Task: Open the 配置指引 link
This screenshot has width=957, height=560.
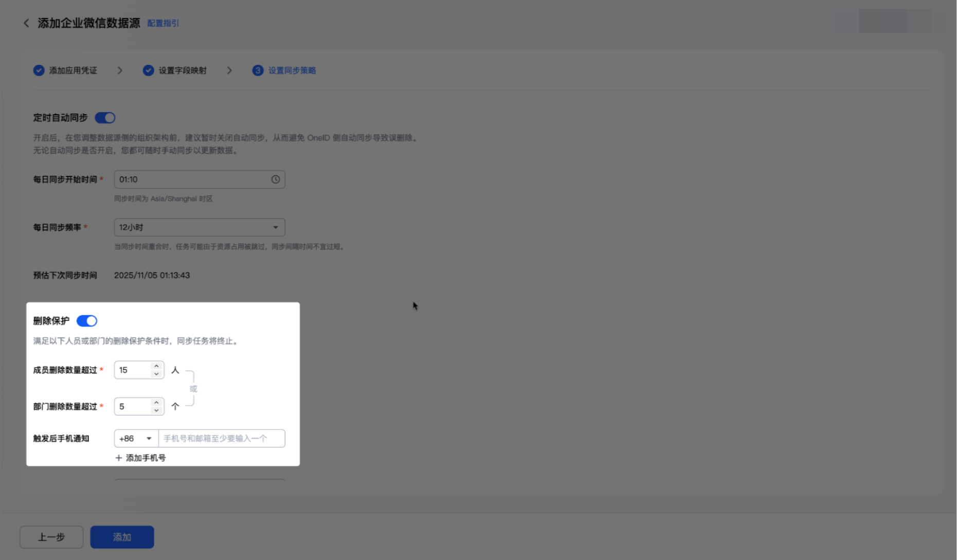Action: click(x=163, y=23)
